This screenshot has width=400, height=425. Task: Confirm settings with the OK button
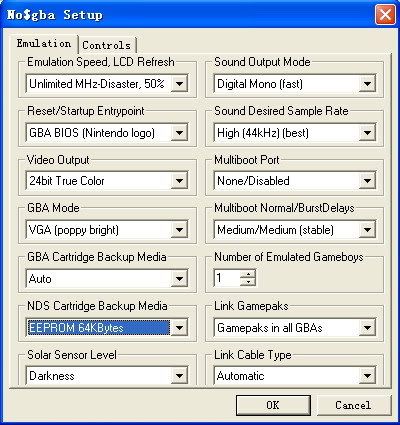tap(273, 405)
